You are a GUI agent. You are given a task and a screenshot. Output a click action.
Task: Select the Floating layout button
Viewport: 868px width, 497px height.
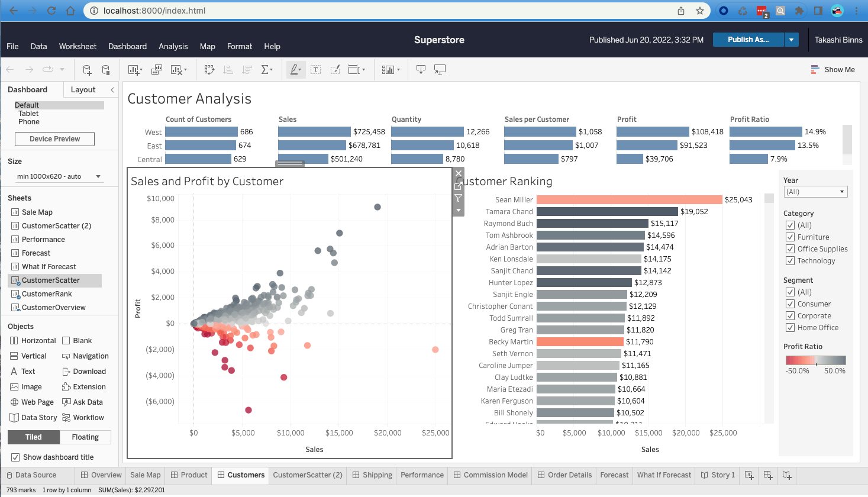pos(85,437)
